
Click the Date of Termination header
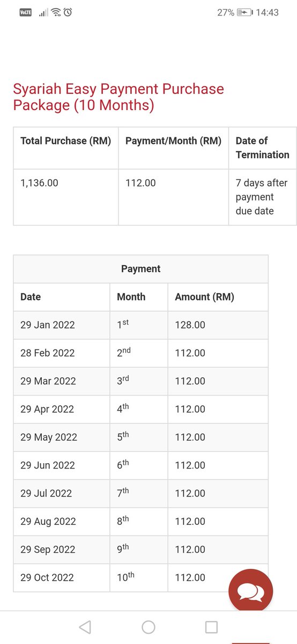[x=262, y=148]
